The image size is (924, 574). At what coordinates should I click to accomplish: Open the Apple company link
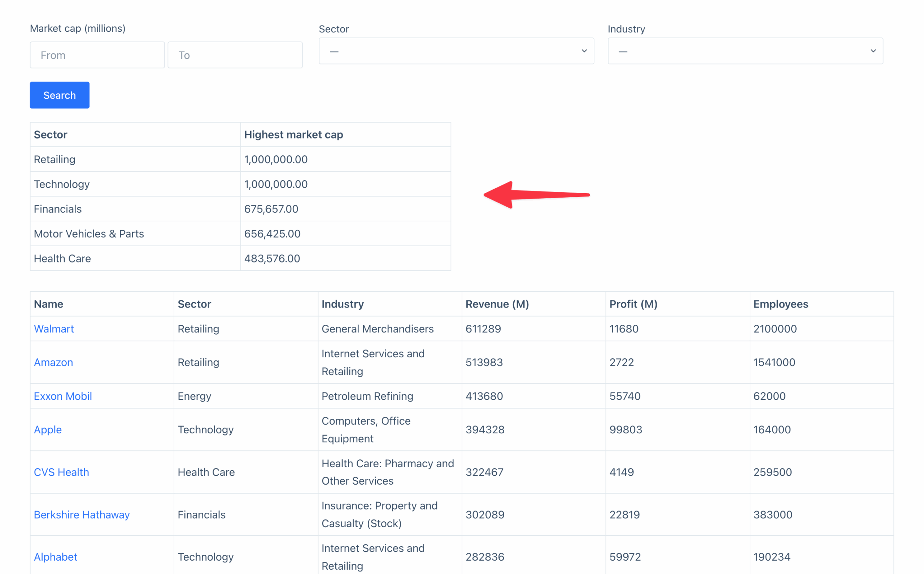point(48,429)
